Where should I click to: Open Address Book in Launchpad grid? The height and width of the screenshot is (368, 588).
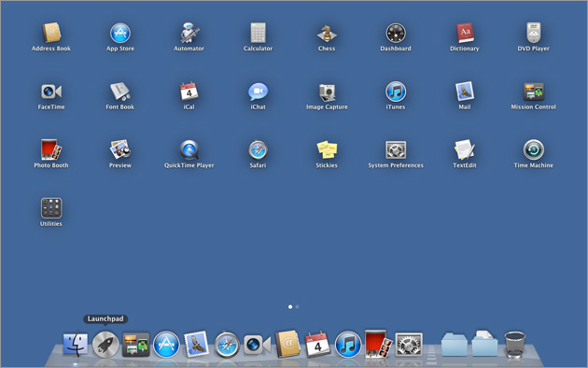[x=51, y=33]
